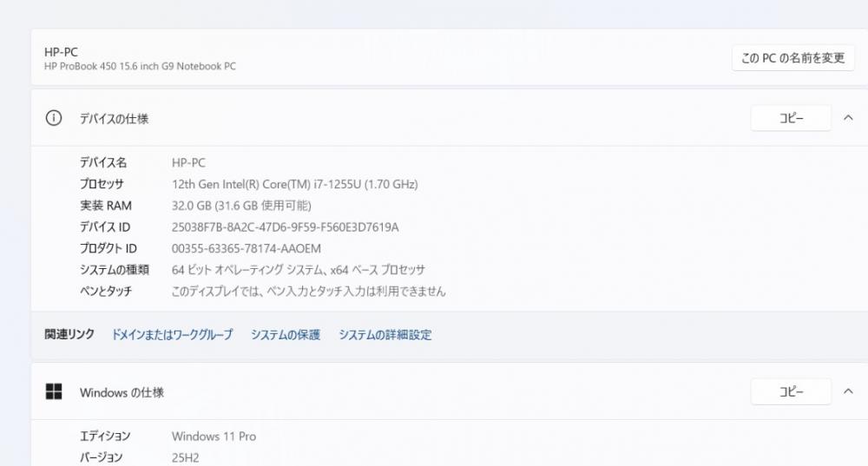Click the デバイス名 label
868x466 pixels.
click(x=103, y=162)
